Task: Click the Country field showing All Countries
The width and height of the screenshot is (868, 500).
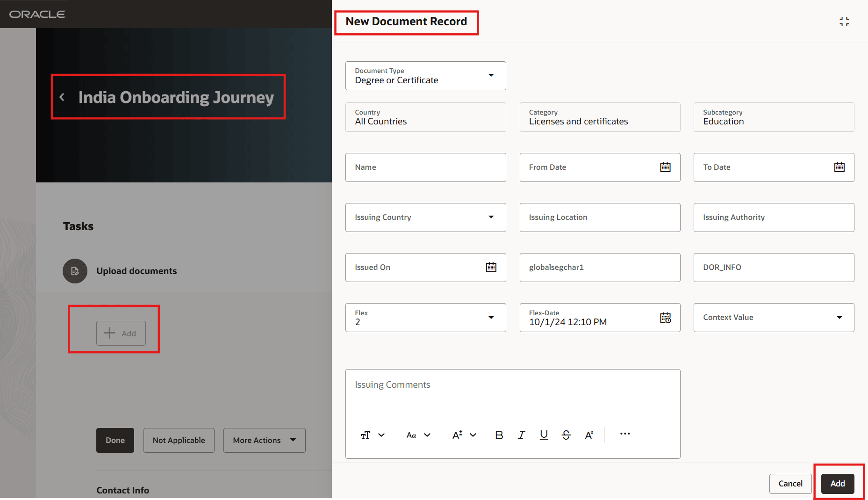Action: tap(426, 117)
